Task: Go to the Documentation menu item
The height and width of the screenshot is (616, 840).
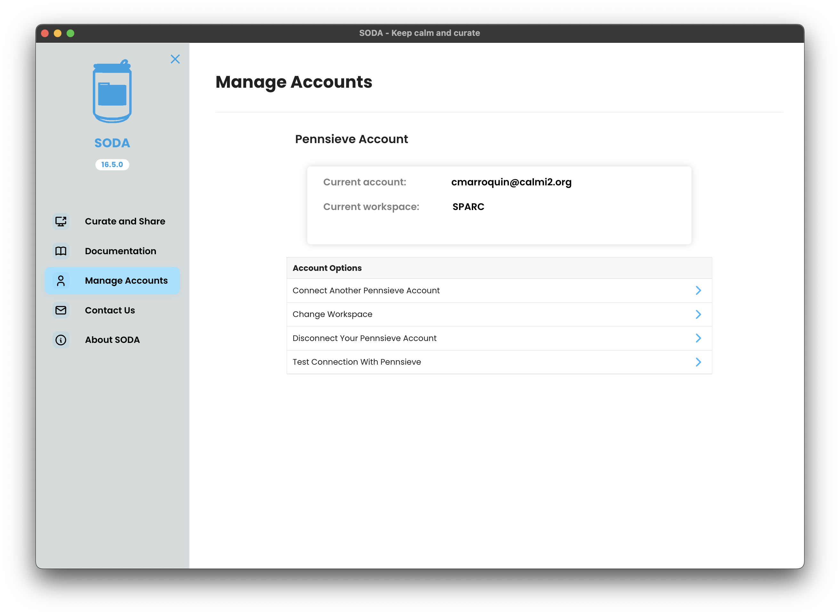Action: 120,251
